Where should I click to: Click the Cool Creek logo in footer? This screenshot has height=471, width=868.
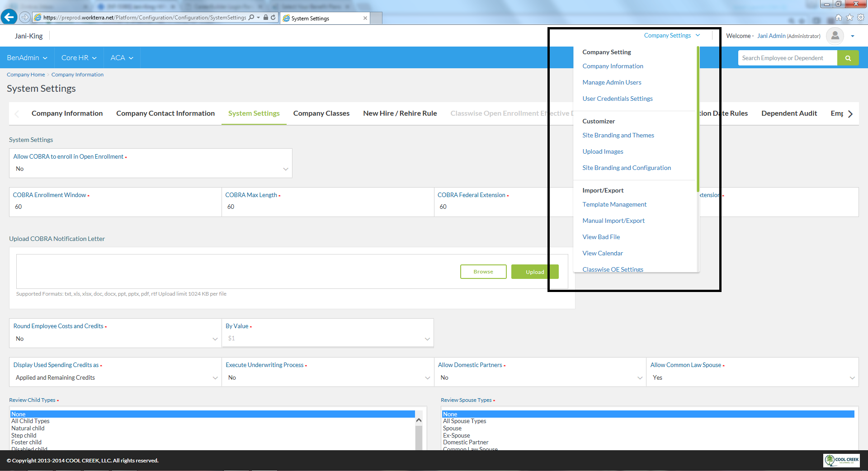click(841, 460)
